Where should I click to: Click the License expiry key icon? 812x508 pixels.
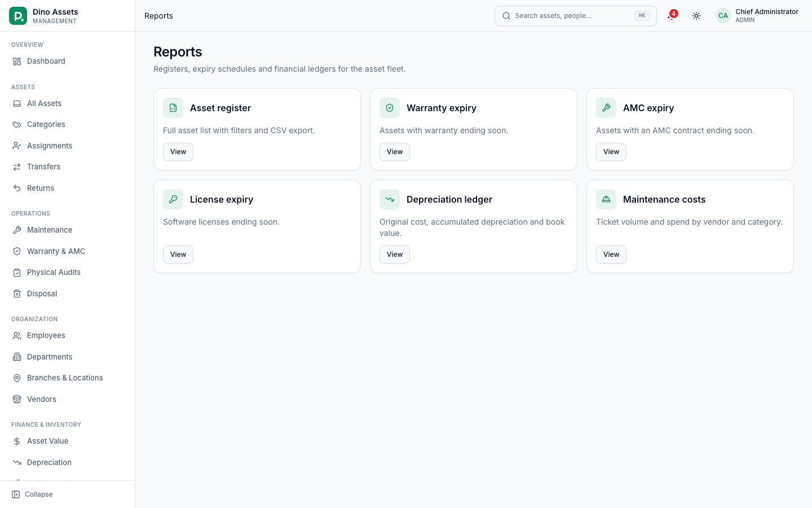point(173,199)
